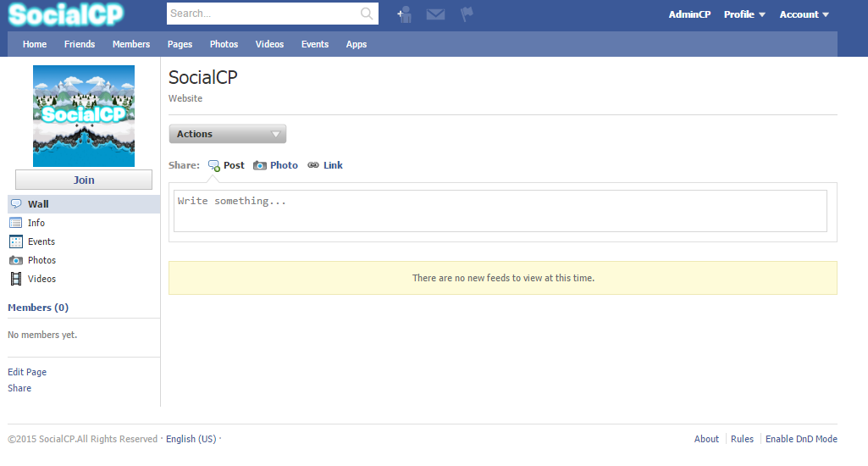This screenshot has height=466, width=868.
Task: Open AdminCP link
Action: tap(690, 14)
